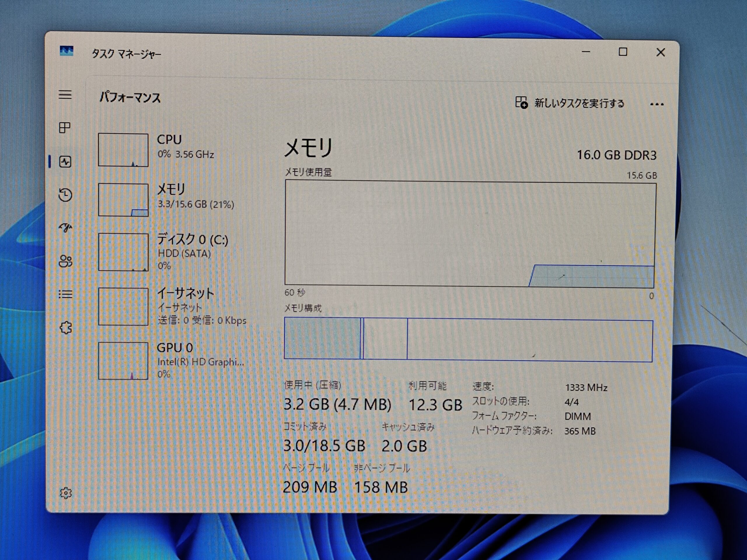This screenshot has height=560, width=747.
Task: Click the memory usage graph
Action: (470, 234)
